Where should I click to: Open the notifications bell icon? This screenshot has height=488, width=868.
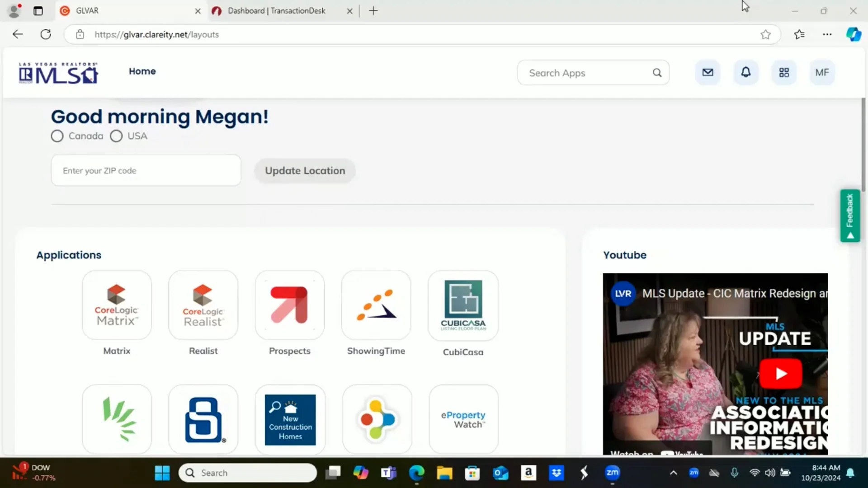pyautogui.click(x=746, y=72)
